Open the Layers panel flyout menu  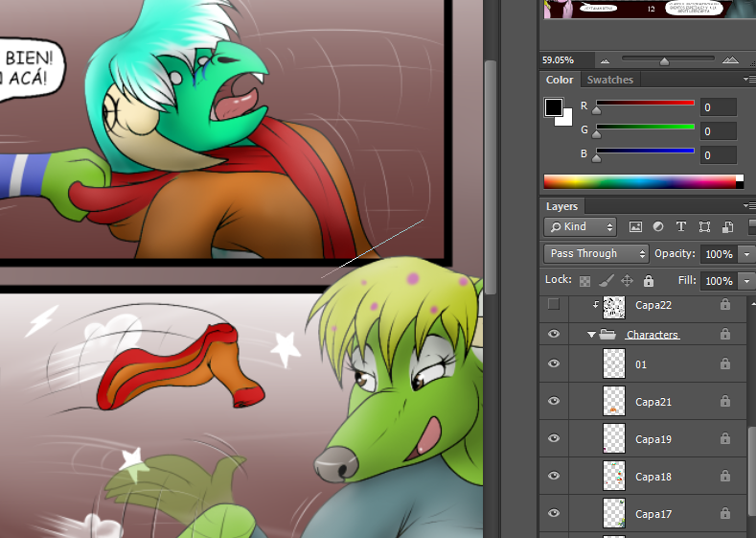pyautogui.click(x=748, y=206)
